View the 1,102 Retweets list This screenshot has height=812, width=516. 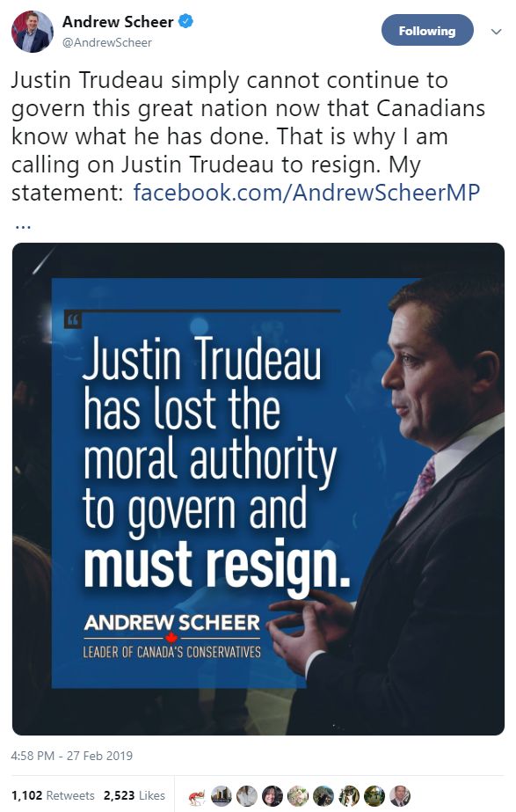53,795
